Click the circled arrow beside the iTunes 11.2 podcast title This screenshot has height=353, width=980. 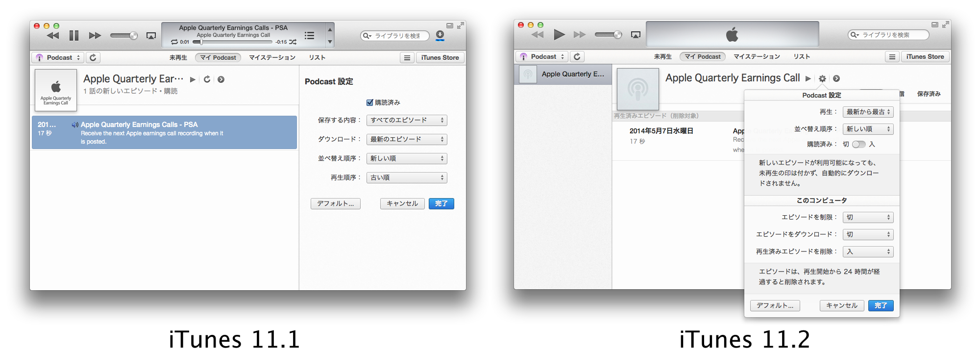pyautogui.click(x=836, y=78)
